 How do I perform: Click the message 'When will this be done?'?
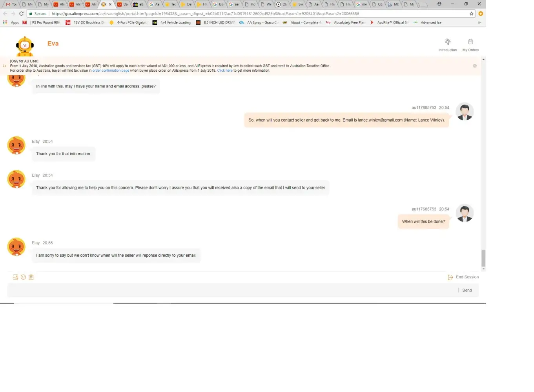(423, 222)
